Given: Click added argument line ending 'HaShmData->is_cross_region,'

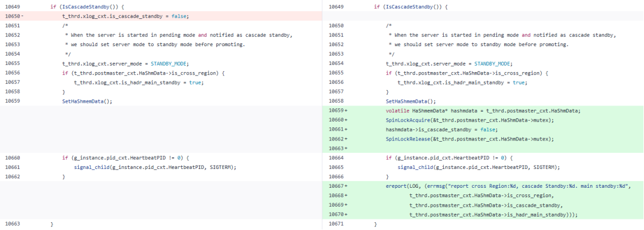Looking at the screenshot, I should (481, 196).
